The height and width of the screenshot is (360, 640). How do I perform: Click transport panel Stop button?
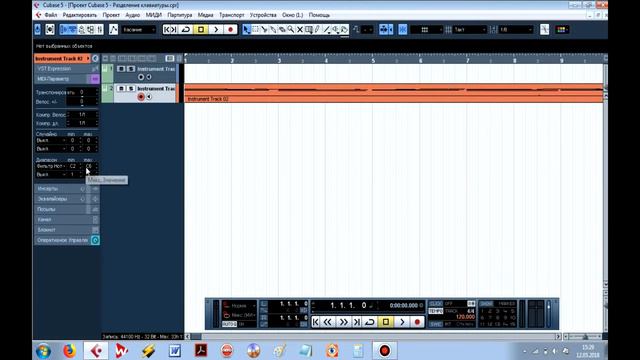[x=386, y=322]
